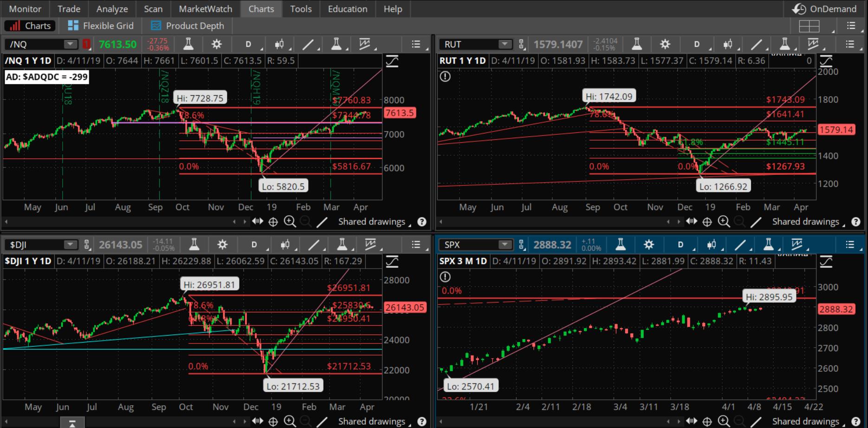Click the time-axis expand icon under SPX chart
Screen dimensions: 868x428
point(692,421)
